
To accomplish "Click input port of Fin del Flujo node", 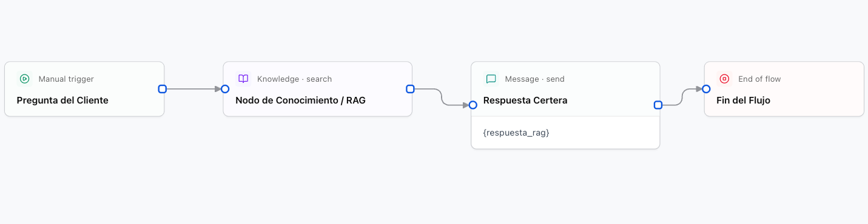I will 706,89.
